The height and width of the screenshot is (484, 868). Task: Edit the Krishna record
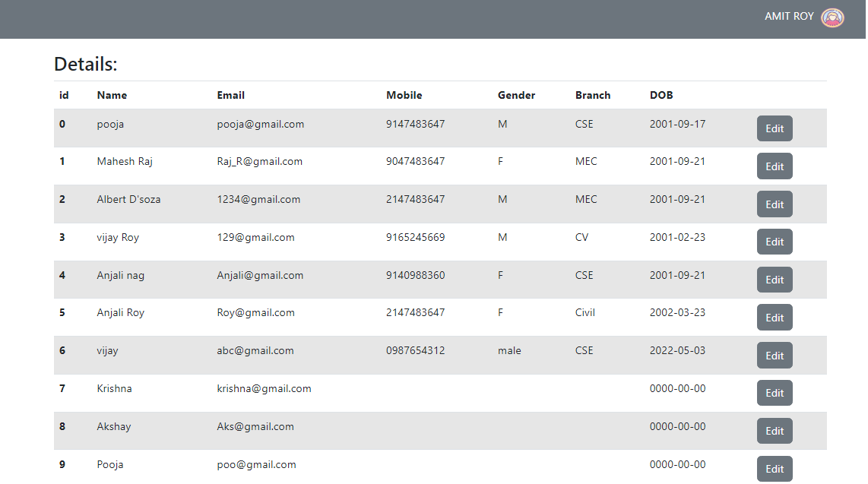point(775,394)
